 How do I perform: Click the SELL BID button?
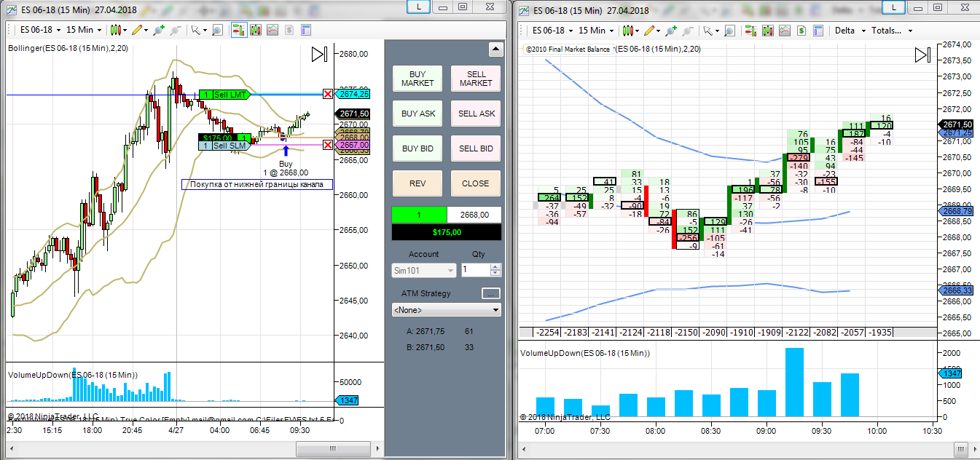(476, 148)
